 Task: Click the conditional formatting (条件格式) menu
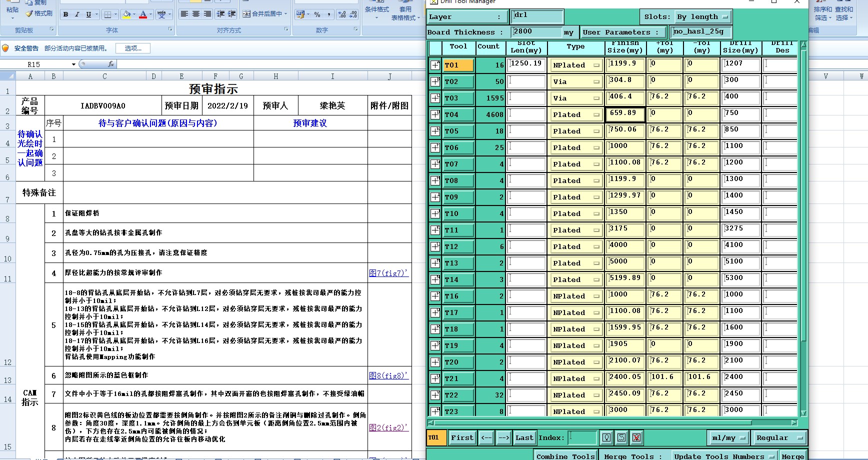377,13
